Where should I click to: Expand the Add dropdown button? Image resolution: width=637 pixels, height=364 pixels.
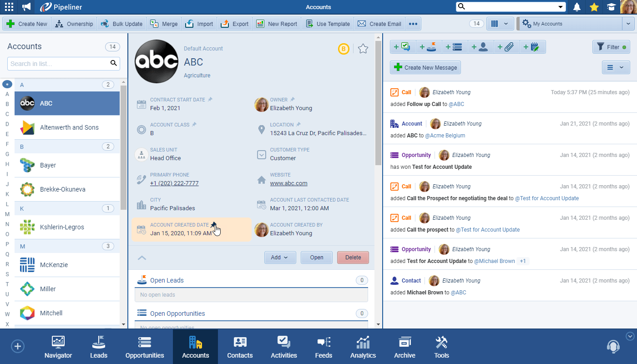pyautogui.click(x=280, y=258)
